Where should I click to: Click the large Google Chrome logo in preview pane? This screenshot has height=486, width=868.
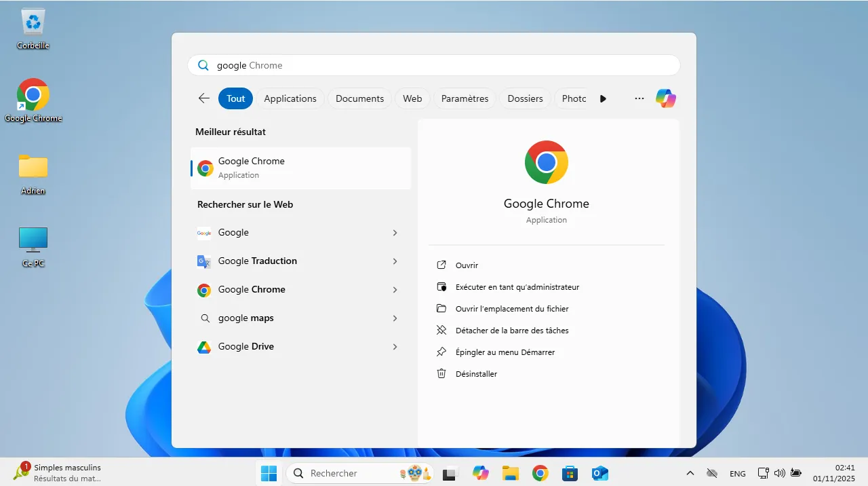[x=546, y=162]
